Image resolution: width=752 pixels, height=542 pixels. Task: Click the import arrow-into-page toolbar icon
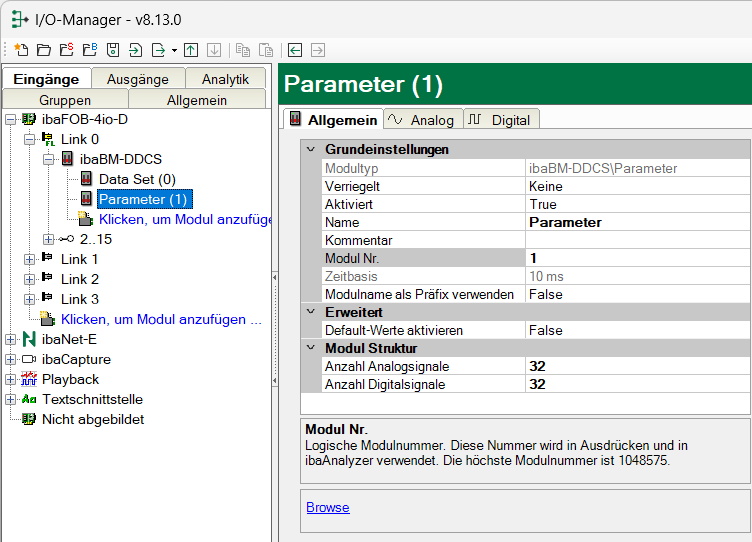point(135,49)
